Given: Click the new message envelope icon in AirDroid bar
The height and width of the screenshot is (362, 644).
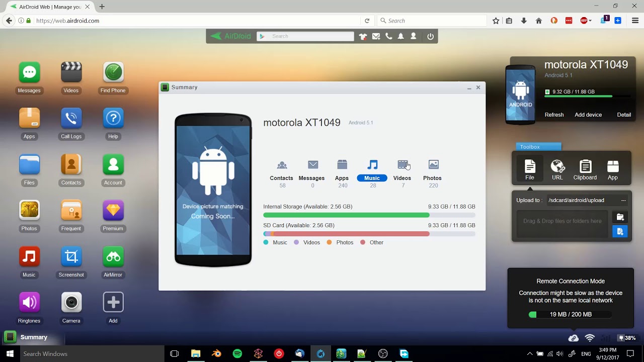Looking at the screenshot, I should point(376,36).
